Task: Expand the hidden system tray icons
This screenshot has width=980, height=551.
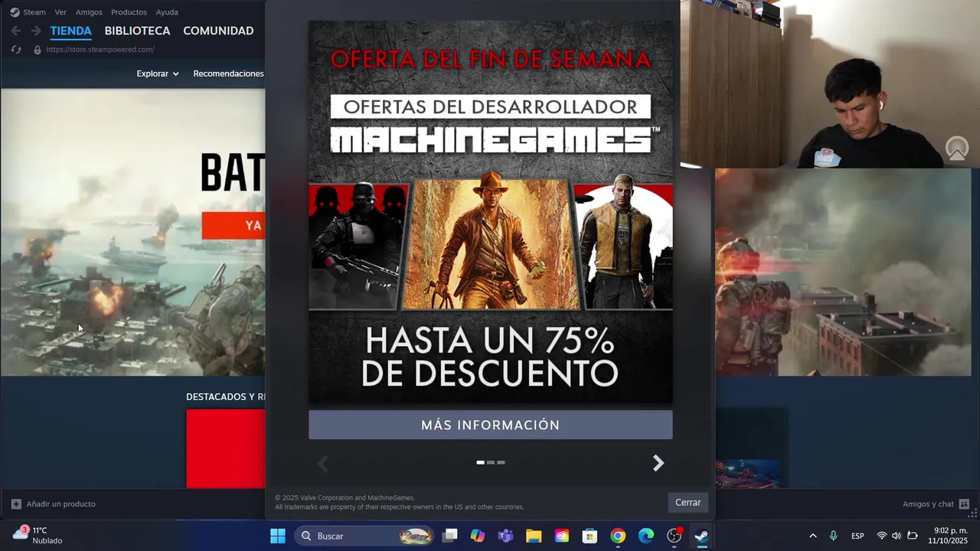Action: [x=812, y=536]
